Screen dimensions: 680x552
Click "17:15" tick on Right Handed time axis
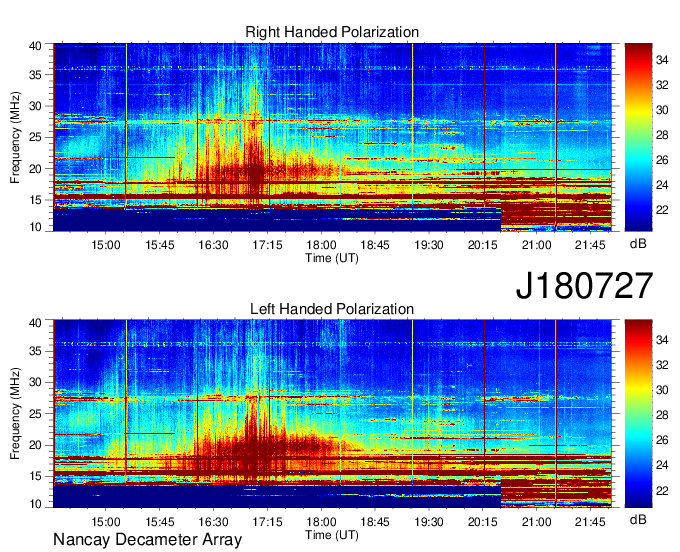[267, 245]
